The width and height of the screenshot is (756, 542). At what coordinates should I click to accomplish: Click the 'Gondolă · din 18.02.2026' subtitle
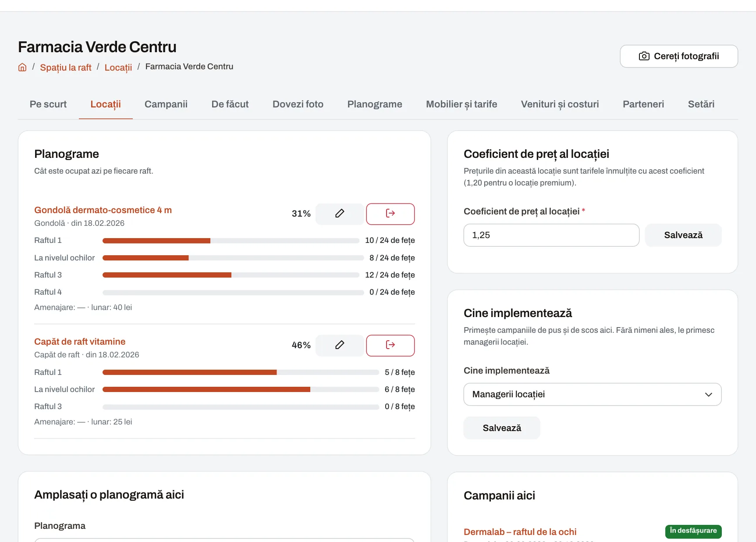click(79, 223)
